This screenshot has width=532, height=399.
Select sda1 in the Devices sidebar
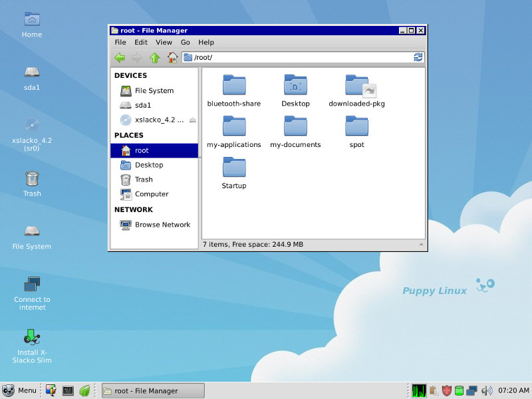click(154, 105)
